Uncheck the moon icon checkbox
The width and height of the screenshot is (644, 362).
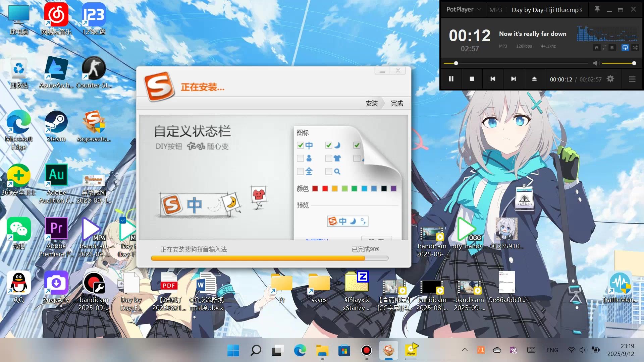328,145
